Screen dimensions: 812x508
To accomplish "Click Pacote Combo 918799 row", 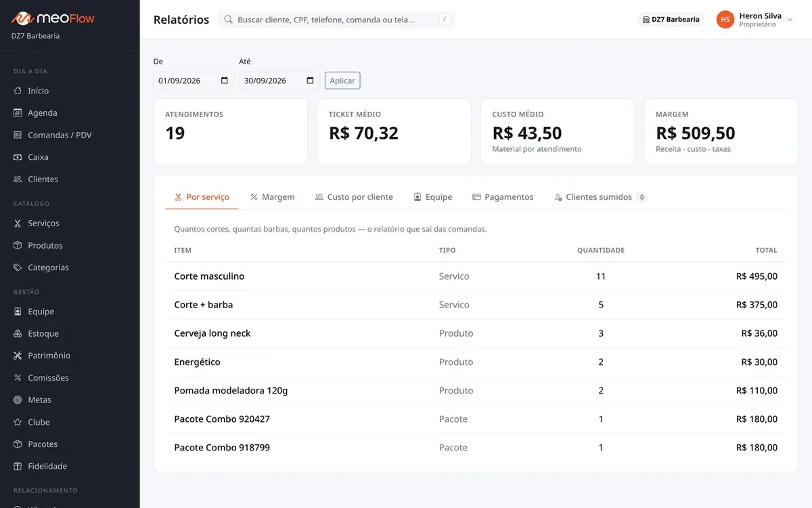I will 476,448.
